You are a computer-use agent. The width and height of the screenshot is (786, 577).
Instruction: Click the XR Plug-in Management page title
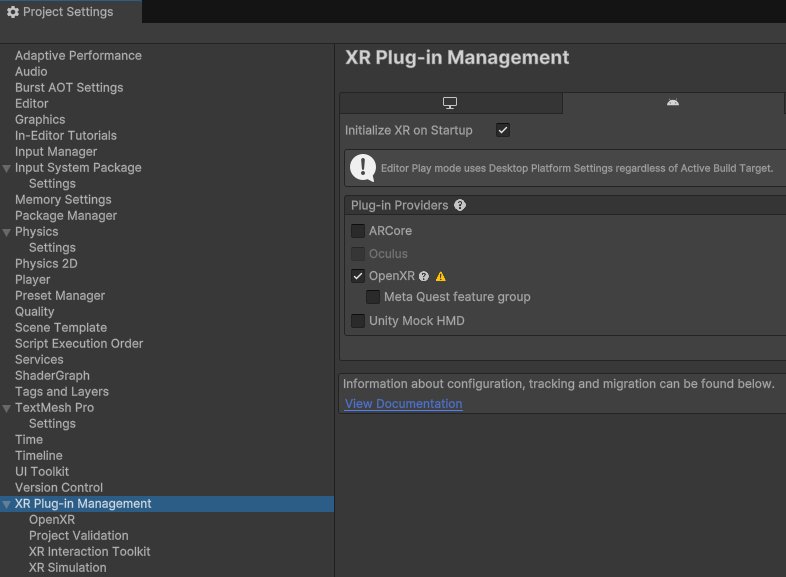click(x=457, y=58)
